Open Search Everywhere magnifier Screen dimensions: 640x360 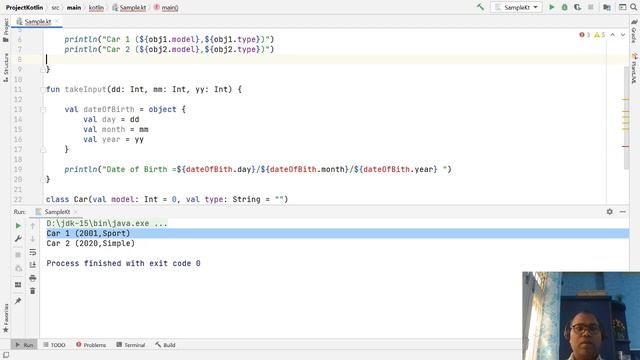[634, 7]
